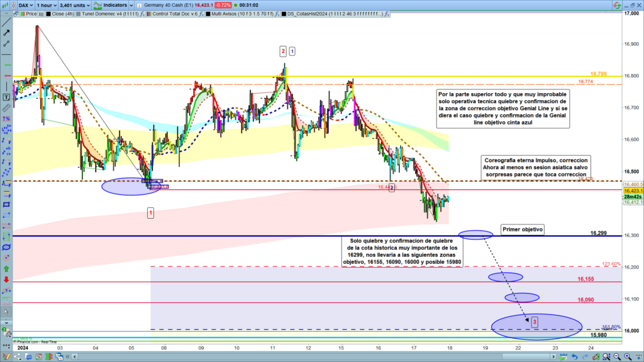
Task: Select the Close (4h) indicator label
Action: [x=62, y=13]
